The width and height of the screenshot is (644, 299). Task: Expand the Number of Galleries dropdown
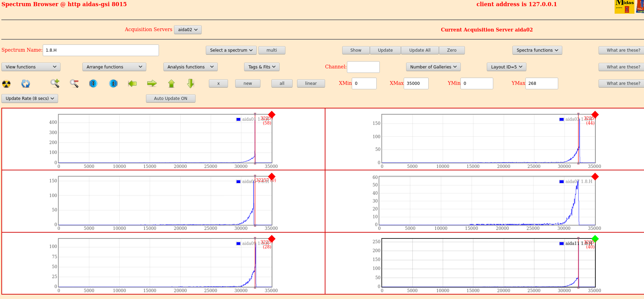433,67
